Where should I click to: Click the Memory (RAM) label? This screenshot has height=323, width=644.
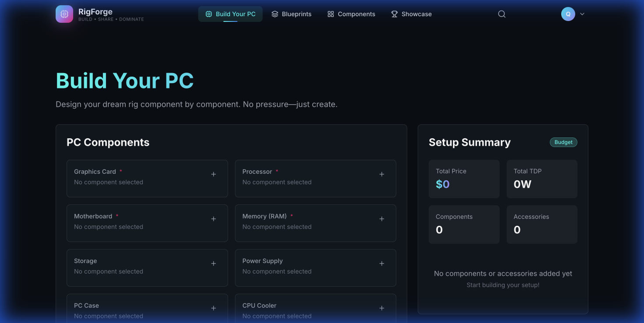click(265, 216)
